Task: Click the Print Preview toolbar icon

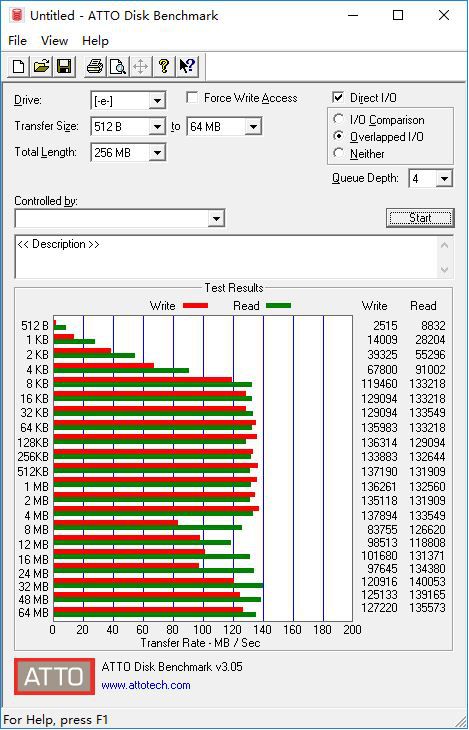Action: (118, 66)
